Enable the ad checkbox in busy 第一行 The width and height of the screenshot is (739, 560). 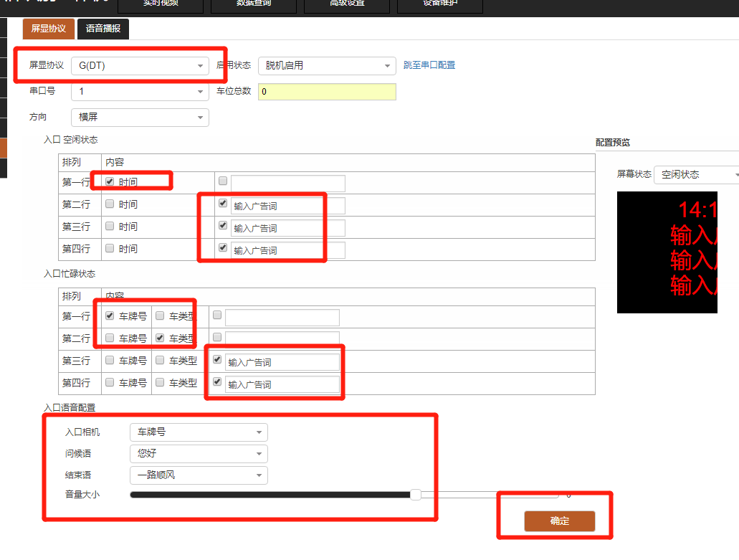(217, 315)
